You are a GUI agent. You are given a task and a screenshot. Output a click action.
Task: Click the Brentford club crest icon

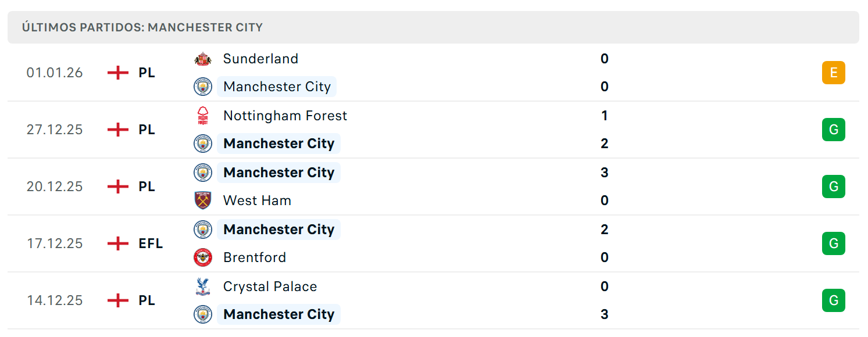[x=203, y=257]
